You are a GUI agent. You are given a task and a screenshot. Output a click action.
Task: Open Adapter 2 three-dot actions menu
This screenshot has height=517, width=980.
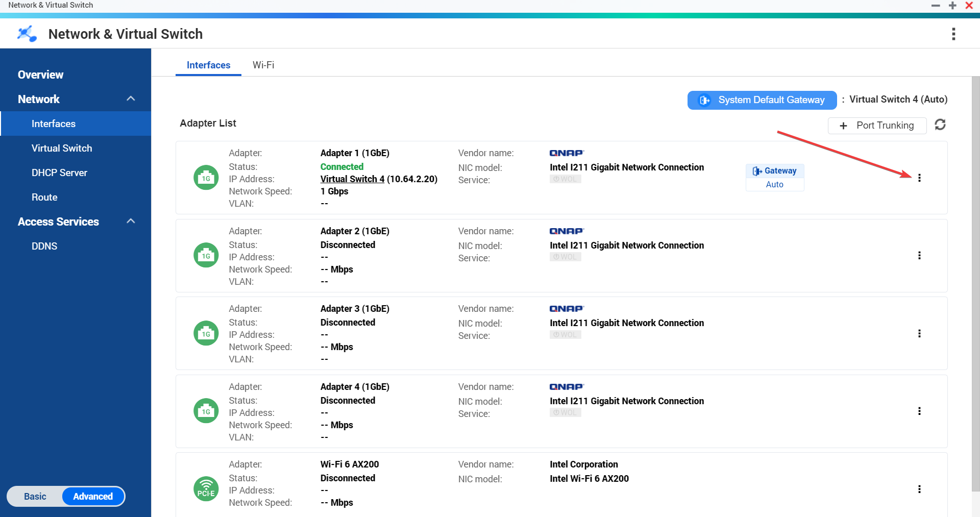[919, 255]
